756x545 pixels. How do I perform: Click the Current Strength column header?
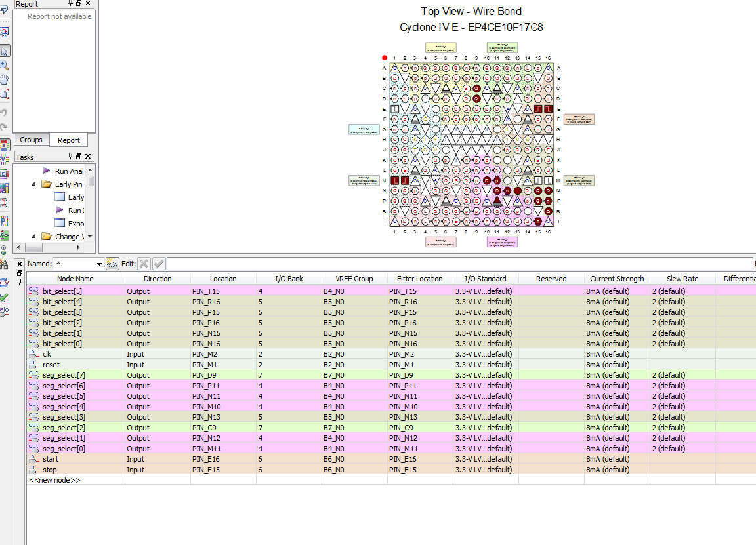pos(617,279)
